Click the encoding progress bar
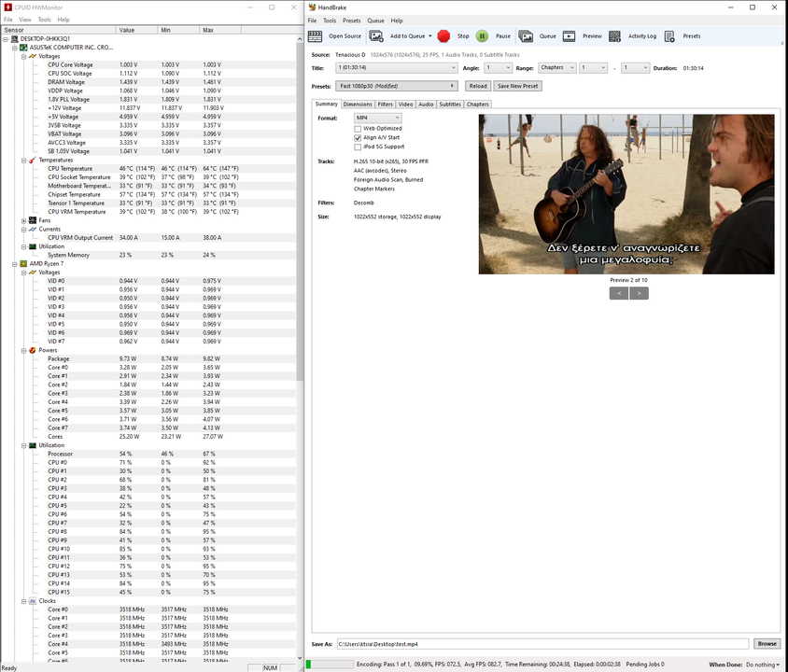This screenshot has width=788, height=672. click(330, 665)
